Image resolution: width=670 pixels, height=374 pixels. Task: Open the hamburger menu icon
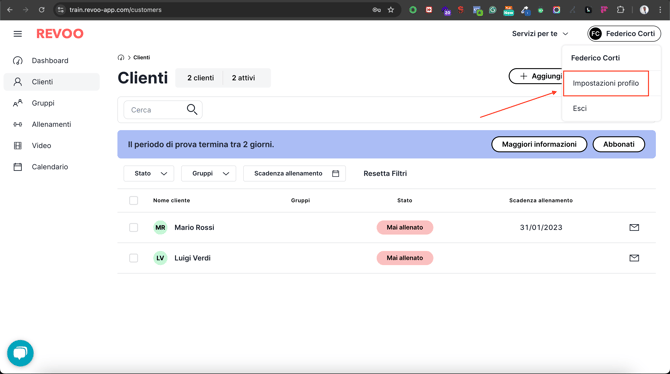coord(18,34)
